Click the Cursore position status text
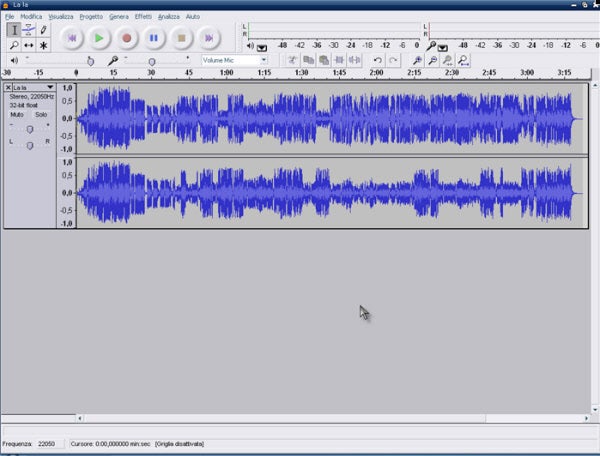 [111, 444]
